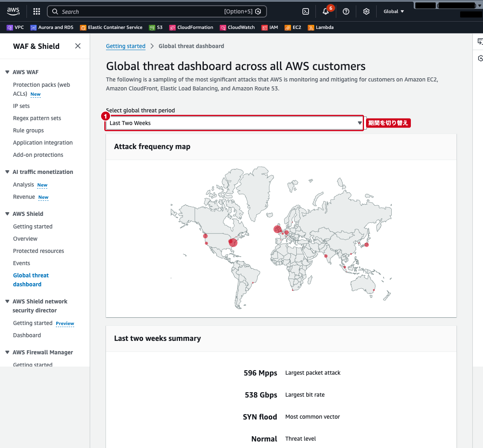Click the CloudWatch service icon
This screenshot has width=483, height=448.
[x=223, y=28]
